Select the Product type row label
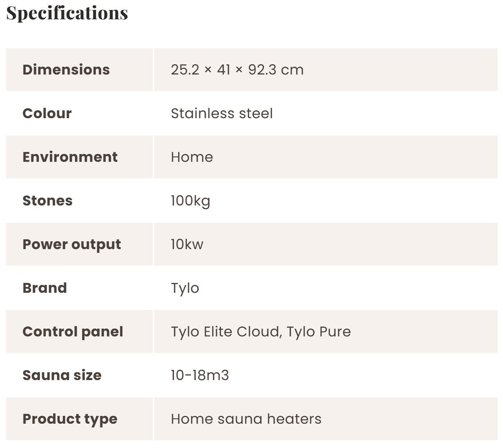 tap(70, 419)
